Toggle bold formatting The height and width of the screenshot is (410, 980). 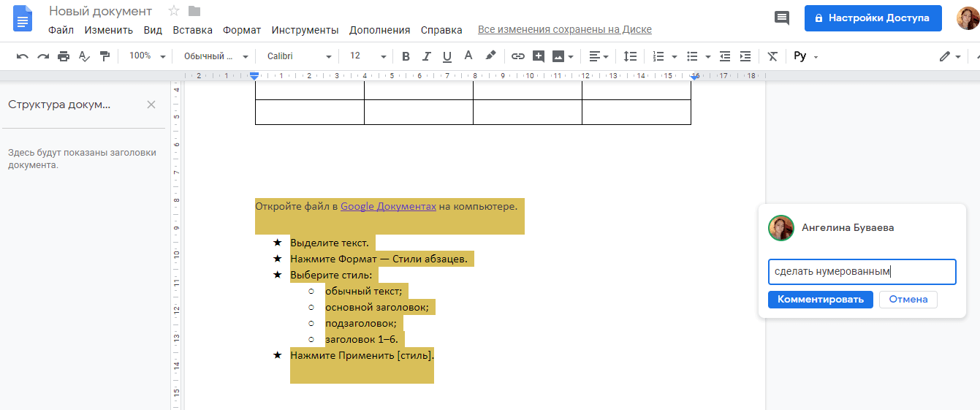[406, 56]
